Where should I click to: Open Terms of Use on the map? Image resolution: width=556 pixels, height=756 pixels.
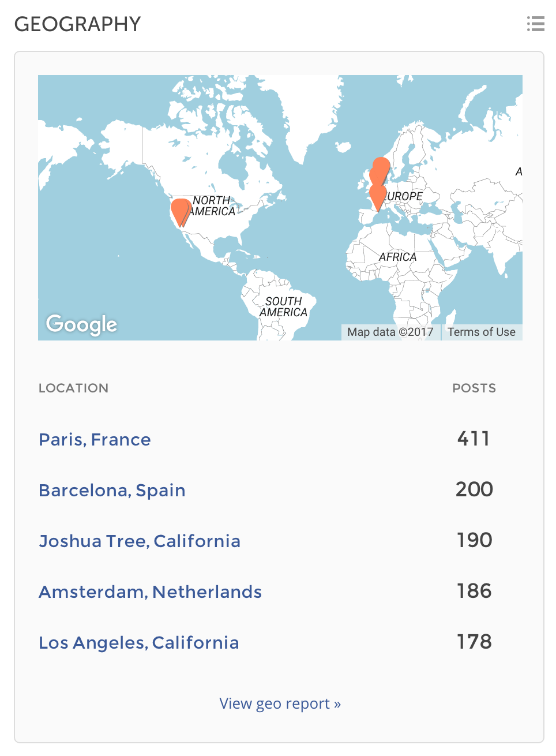[482, 332]
